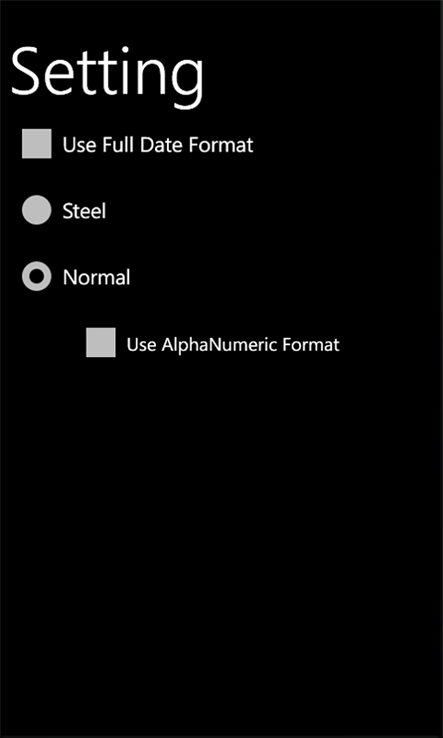Click the Use Full Date Format label
The height and width of the screenshot is (738, 443).
click(x=158, y=145)
